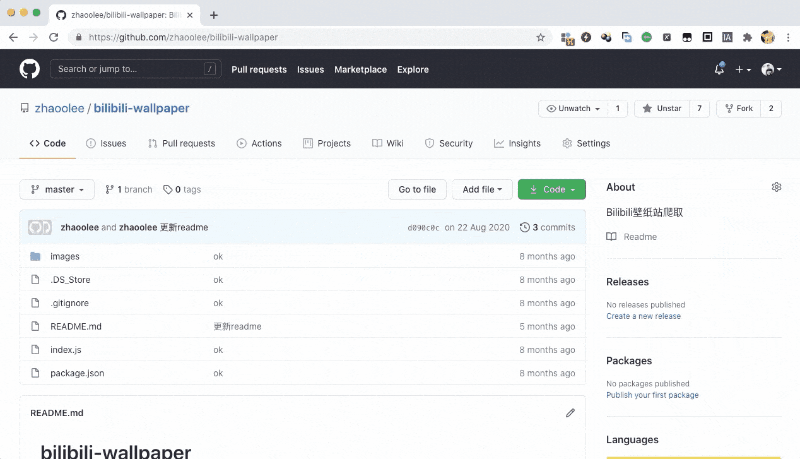The width and height of the screenshot is (800, 459).
Task: Click the commit author avatars
Action: (40, 227)
